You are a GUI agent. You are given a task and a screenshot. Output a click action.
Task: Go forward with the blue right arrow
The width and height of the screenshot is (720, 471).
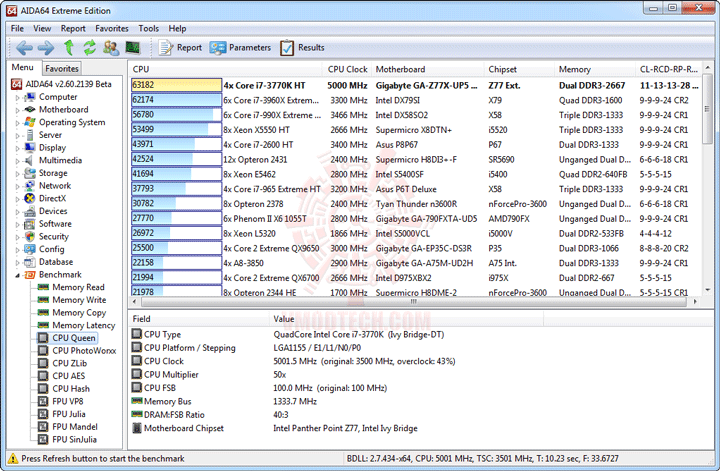click(45, 48)
